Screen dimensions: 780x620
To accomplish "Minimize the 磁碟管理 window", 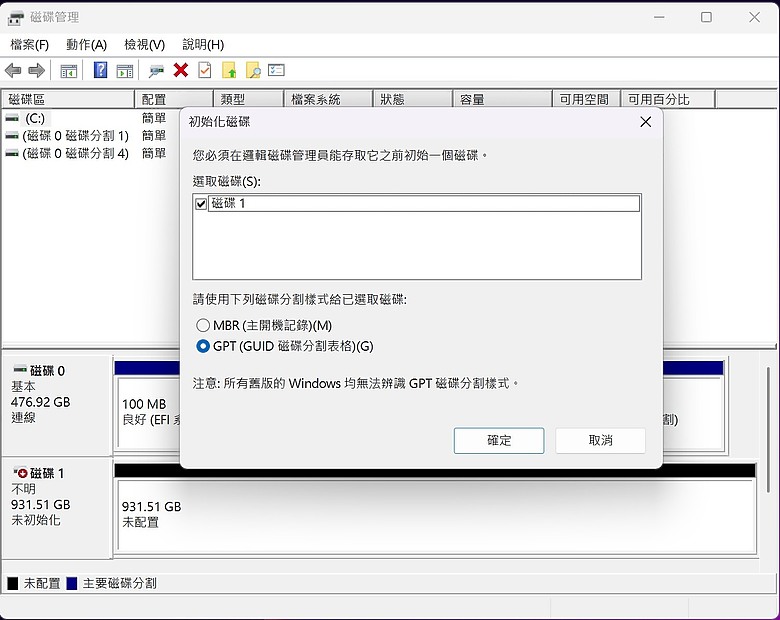I will pos(659,17).
